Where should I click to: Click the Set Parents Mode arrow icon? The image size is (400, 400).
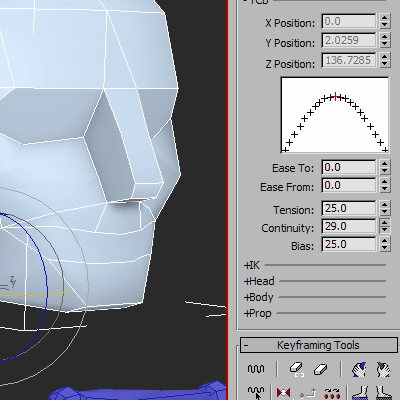coord(308,393)
